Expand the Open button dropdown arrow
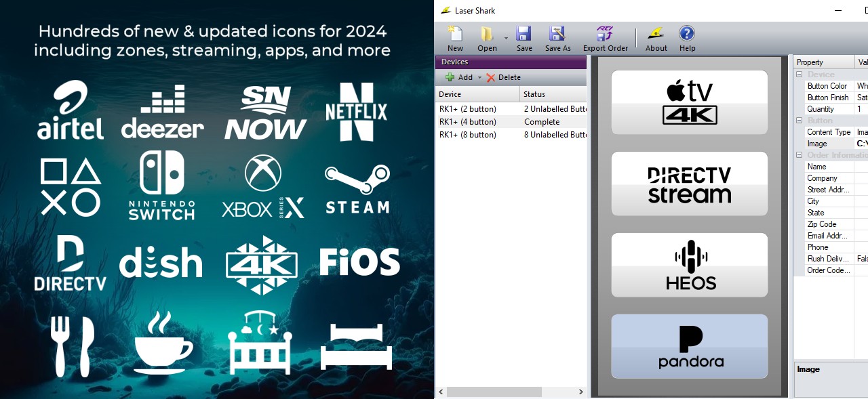The height and width of the screenshot is (399, 868). click(506, 39)
